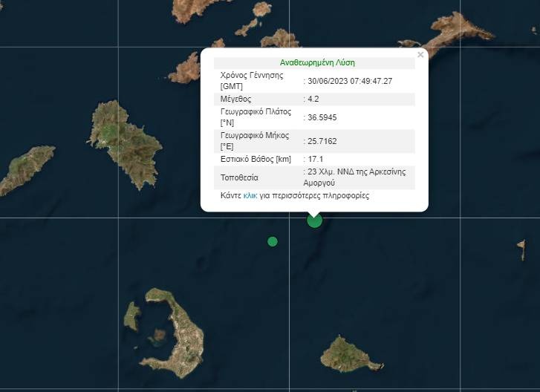
Task: Click the Αναθεωρημένη Λύση popup header
Action: [317, 63]
